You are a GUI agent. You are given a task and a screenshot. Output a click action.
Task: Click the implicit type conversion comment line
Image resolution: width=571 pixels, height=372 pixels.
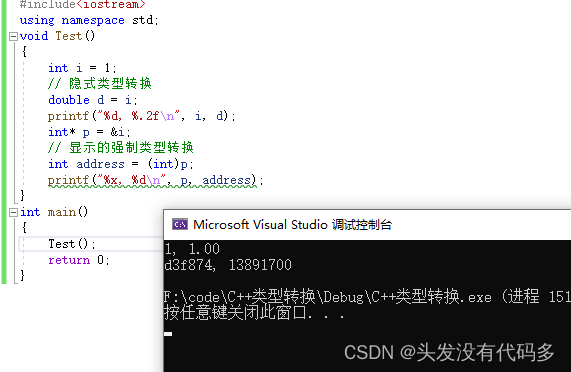click(100, 84)
